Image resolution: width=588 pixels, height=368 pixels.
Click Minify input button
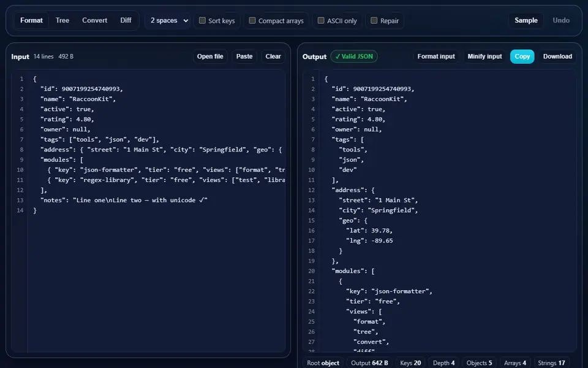(x=484, y=56)
